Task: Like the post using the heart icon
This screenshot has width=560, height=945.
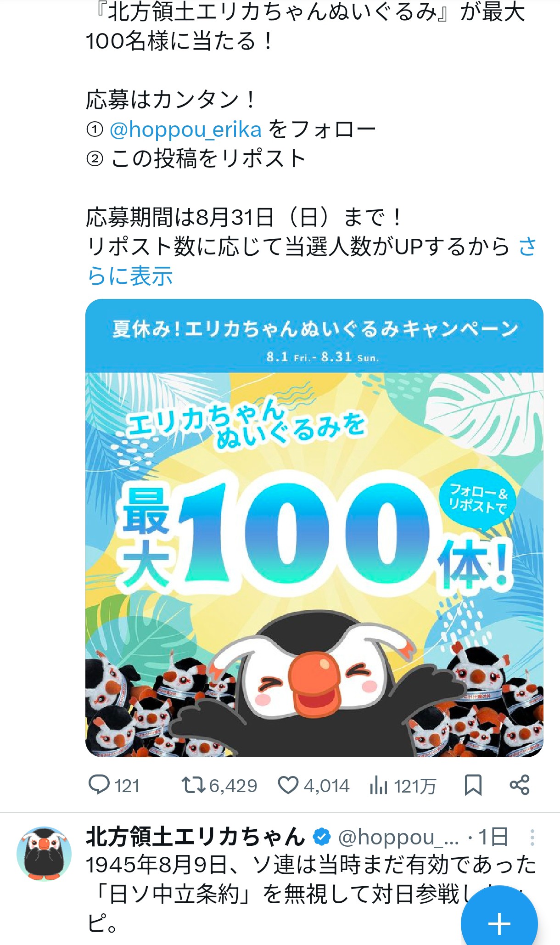Action: [x=288, y=785]
